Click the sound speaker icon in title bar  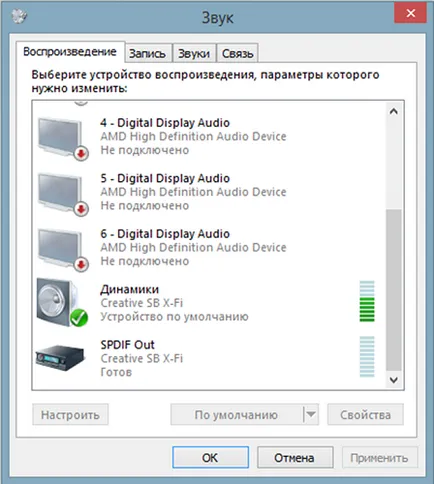pos(19,16)
